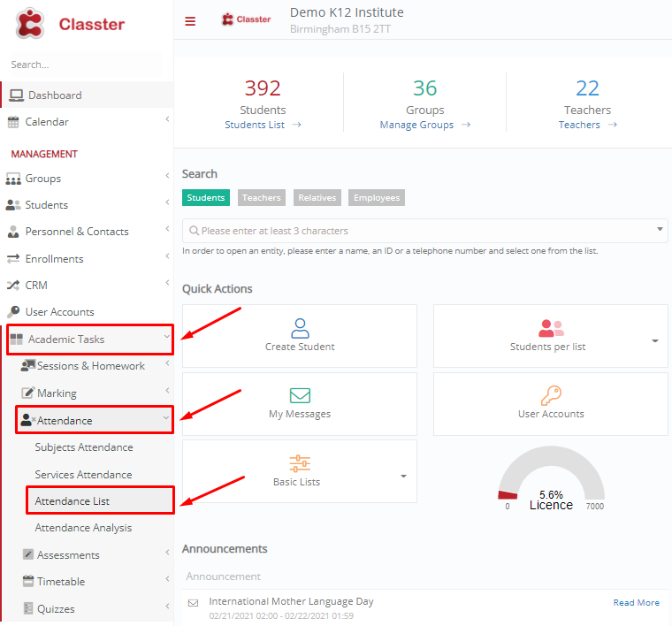672x626 pixels.
Task: Expand the Marking chevron
Action: (x=167, y=390)
